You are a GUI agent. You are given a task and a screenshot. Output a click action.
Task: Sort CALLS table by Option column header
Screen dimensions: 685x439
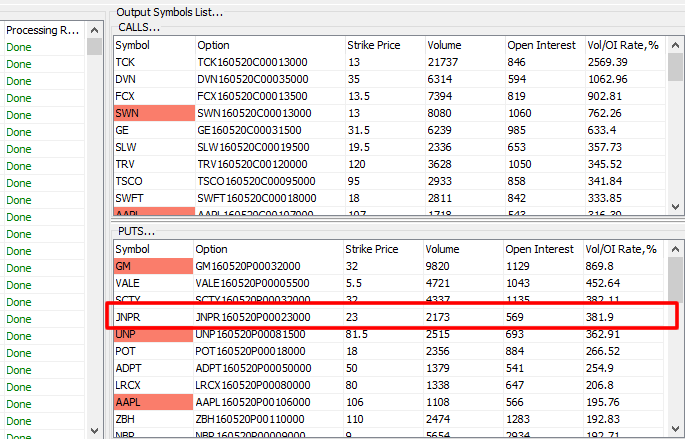point(270,45)
